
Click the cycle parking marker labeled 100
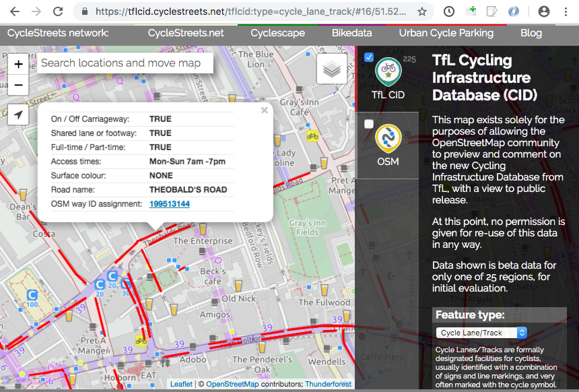(x=32, y=299)
